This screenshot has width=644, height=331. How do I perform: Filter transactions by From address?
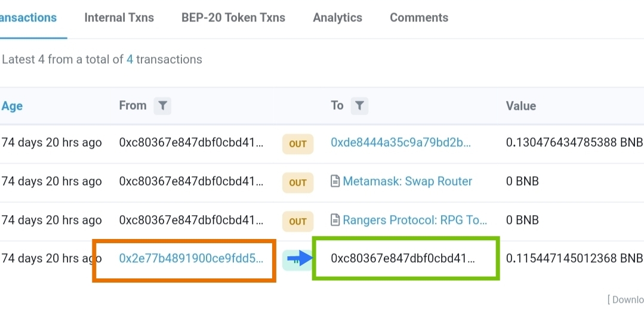pyautogui.click(x=163, y=106)
